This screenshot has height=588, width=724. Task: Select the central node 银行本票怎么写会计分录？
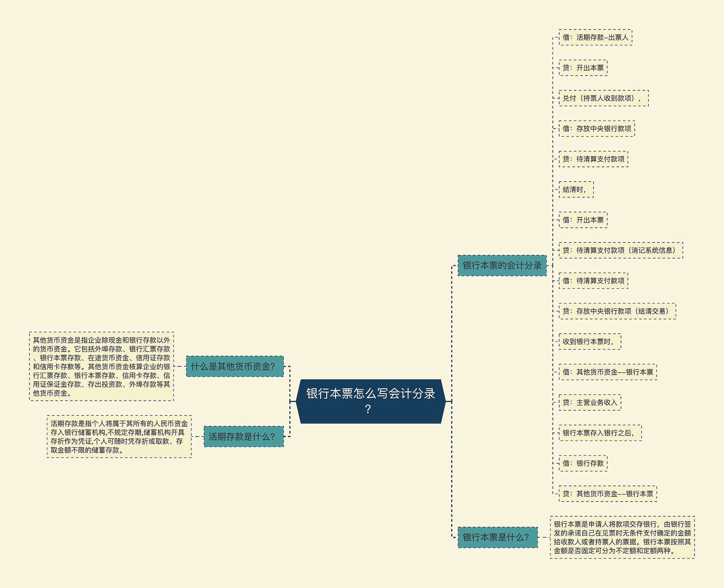(371, 401)
